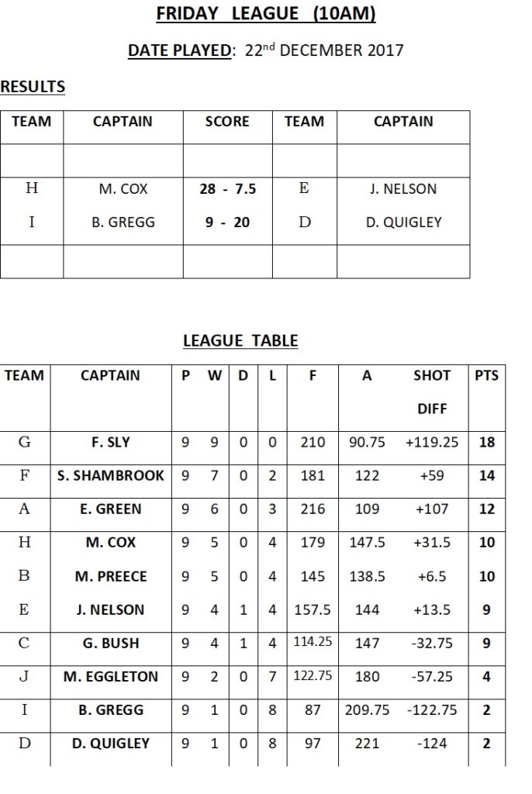The width and height of the screenshot is (532, 794).
Task: Click M. EGGLETON captain cell
Action: [110, 676]
